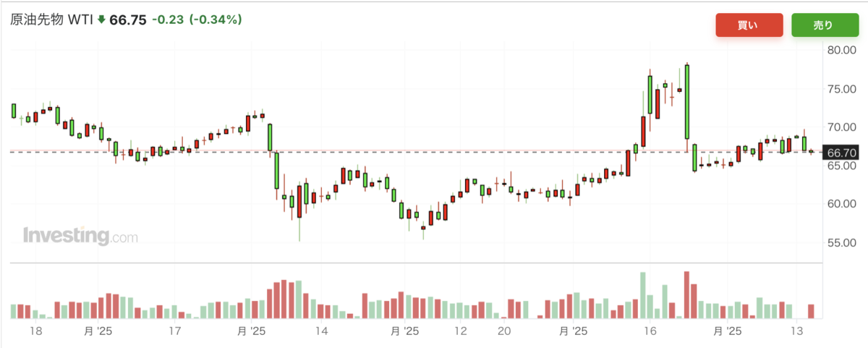This screenshot has height=348, width=868.
Task: Click the red 買い buy button
Action: (x=749, y=25)
